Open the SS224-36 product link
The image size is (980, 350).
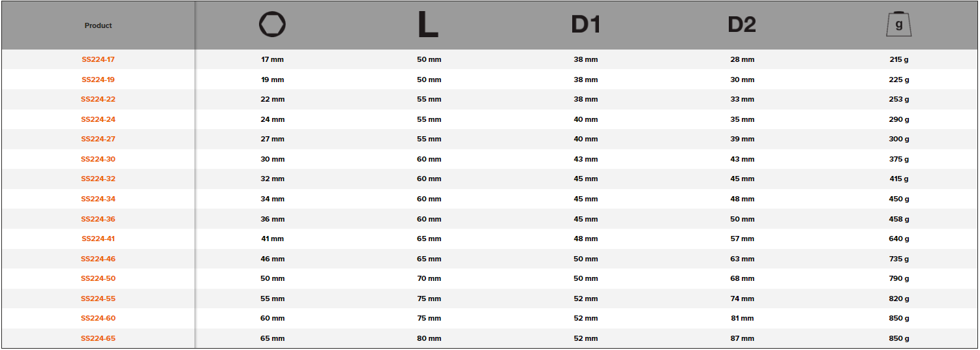coord(98,220)
